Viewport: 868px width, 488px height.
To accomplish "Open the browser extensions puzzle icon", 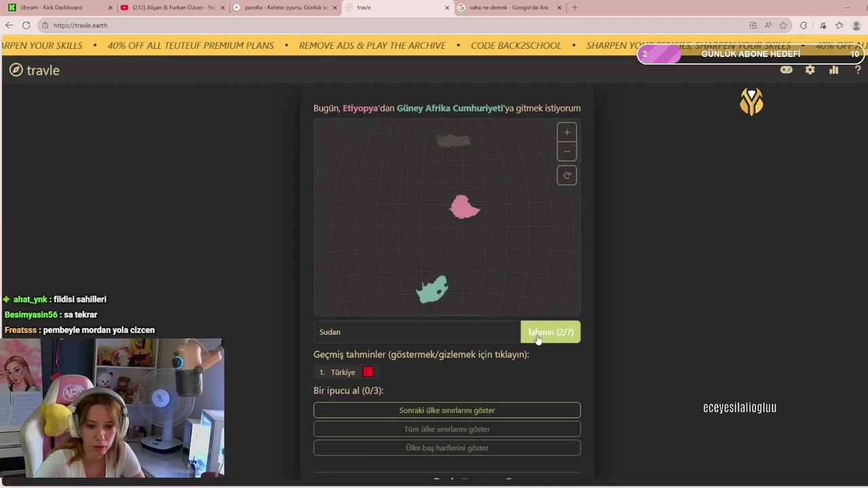I will (804, 25).
